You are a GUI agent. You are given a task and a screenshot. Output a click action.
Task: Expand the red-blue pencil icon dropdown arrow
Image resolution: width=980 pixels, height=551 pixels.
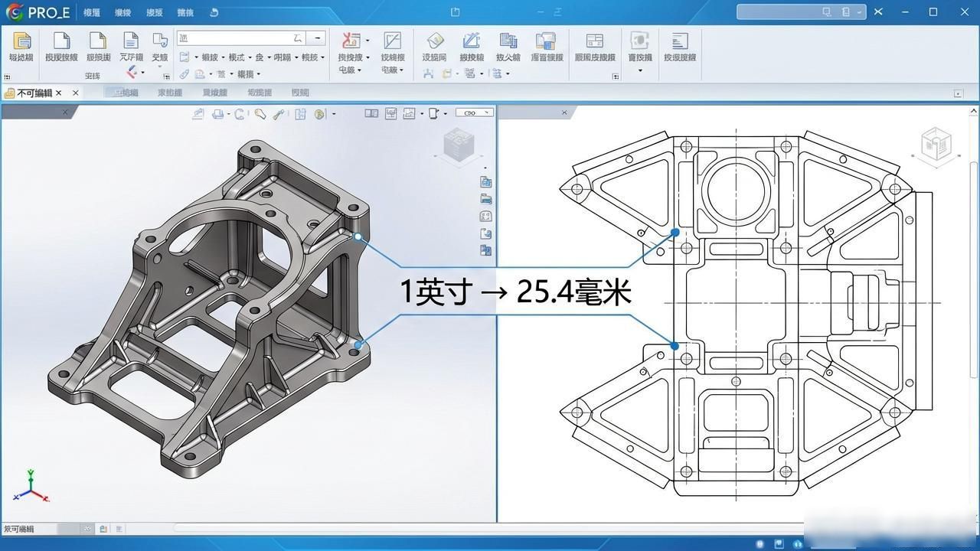click(143, 72)
